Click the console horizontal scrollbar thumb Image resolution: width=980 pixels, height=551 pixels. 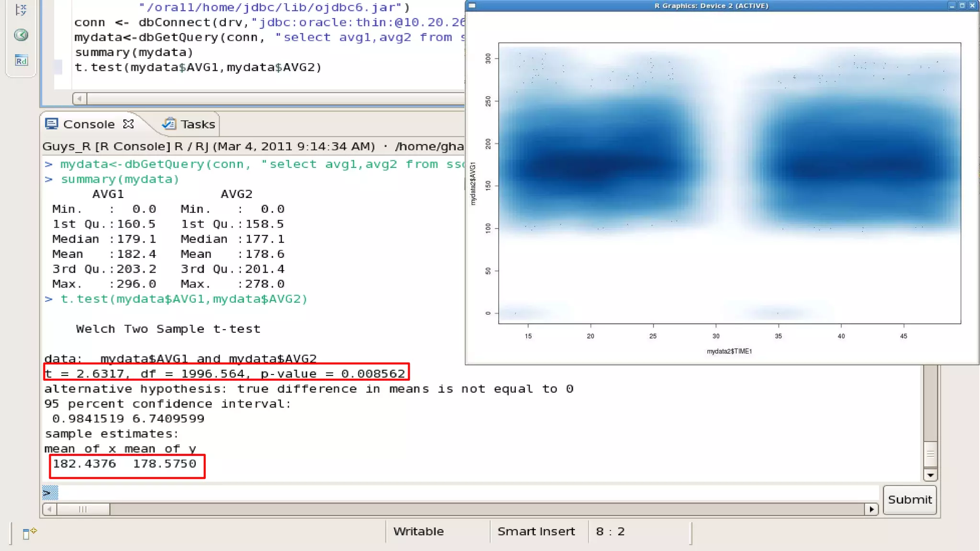click(83, 509)
